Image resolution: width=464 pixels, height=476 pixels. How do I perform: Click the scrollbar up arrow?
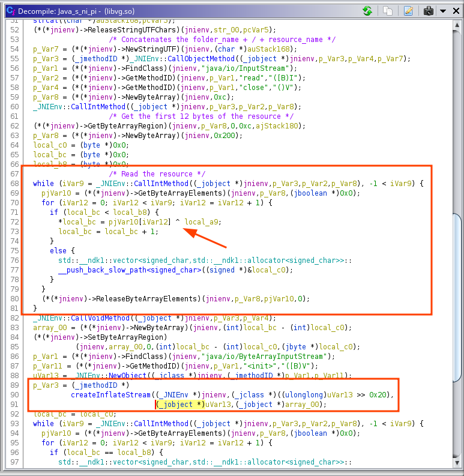457,25
